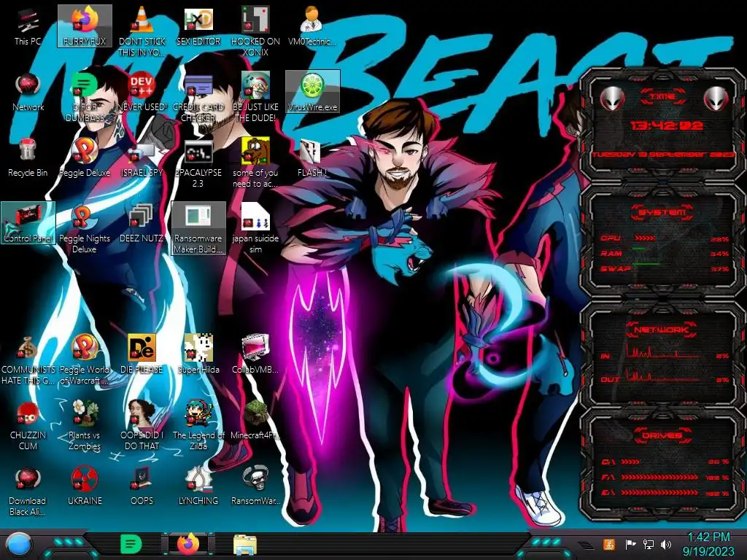747x560 pixels.
Task: Open the Recycle Bin
Action: pos(28,158)
